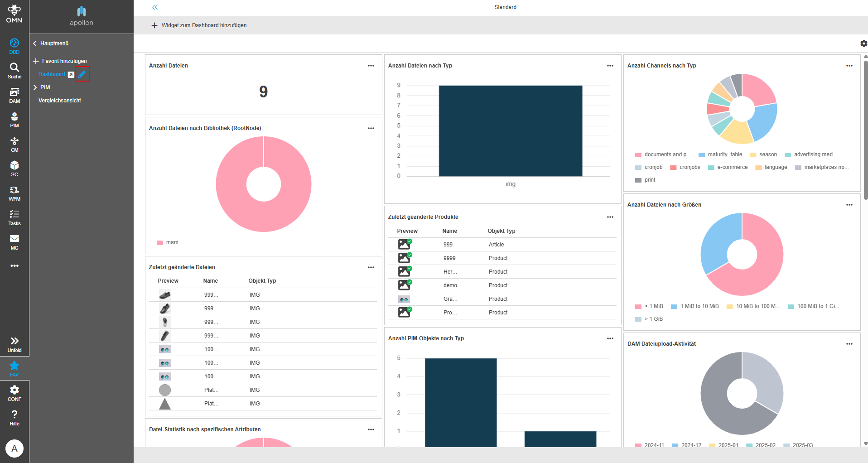This screenshot has width=868, height=463.
Task: Open options of Zuletzt geänderte Dateien widget
Action: point(371,267)
